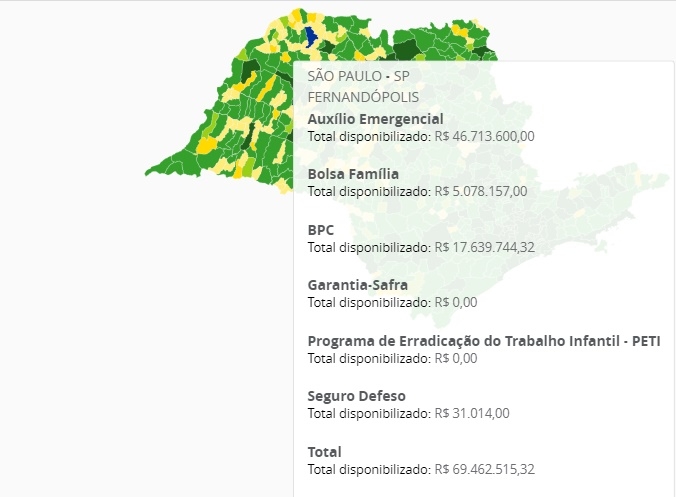Select the Seguro Defeso heading
The image size is (676, 497).
tap(356, 396)
